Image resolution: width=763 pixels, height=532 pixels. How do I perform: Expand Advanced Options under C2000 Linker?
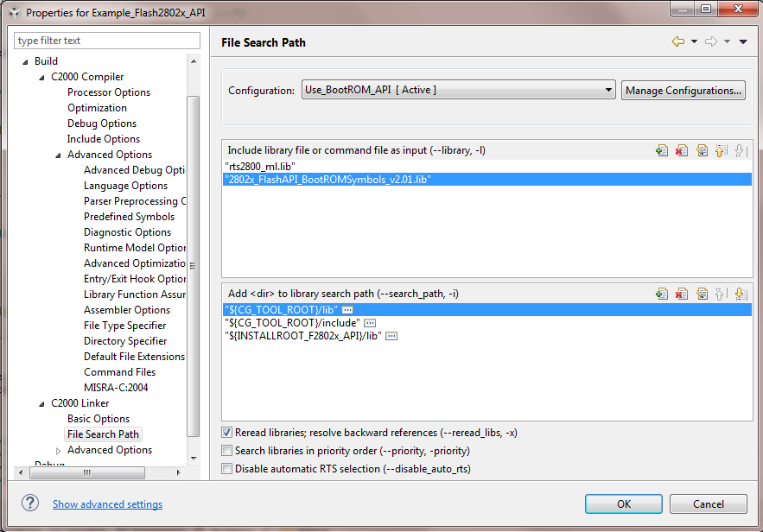coord(58,450)
